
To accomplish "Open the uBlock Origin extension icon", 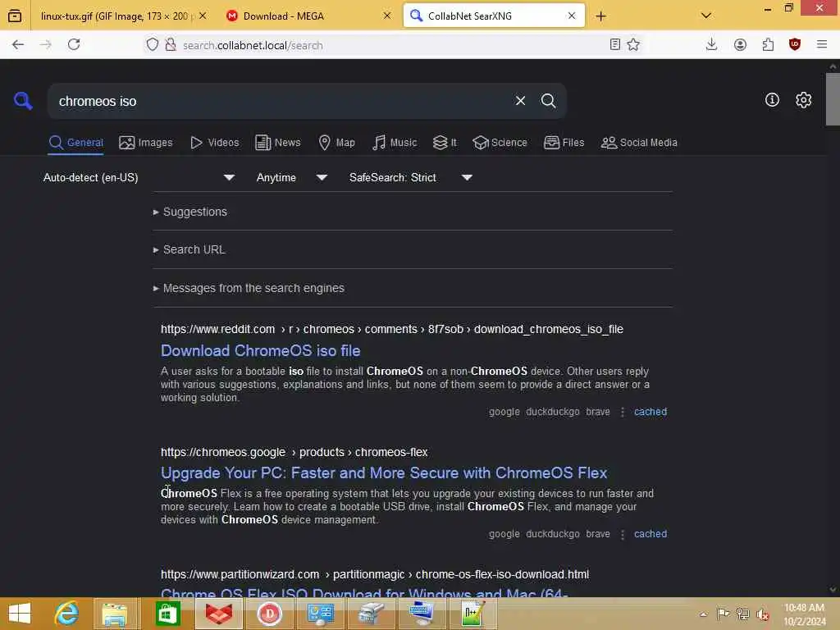I will 794,44.
